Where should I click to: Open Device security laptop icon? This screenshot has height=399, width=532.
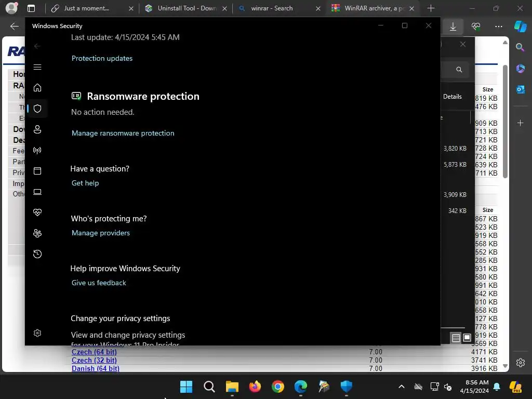37,192
